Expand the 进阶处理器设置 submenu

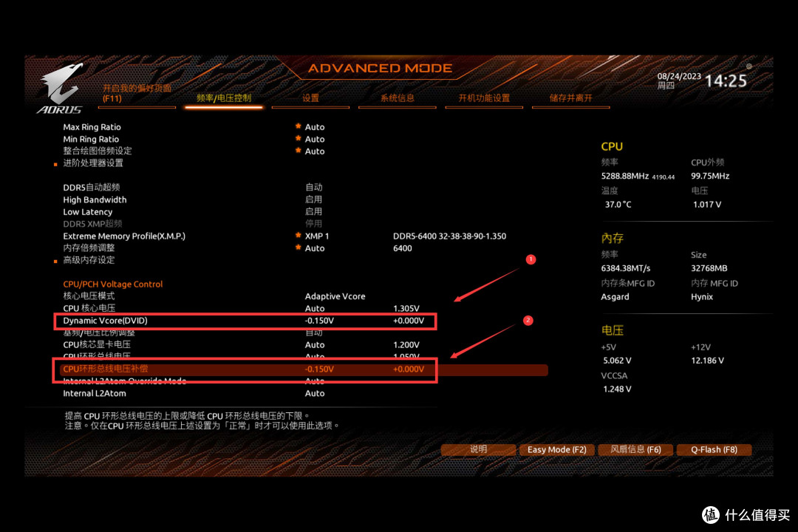[x=93, y=163]
